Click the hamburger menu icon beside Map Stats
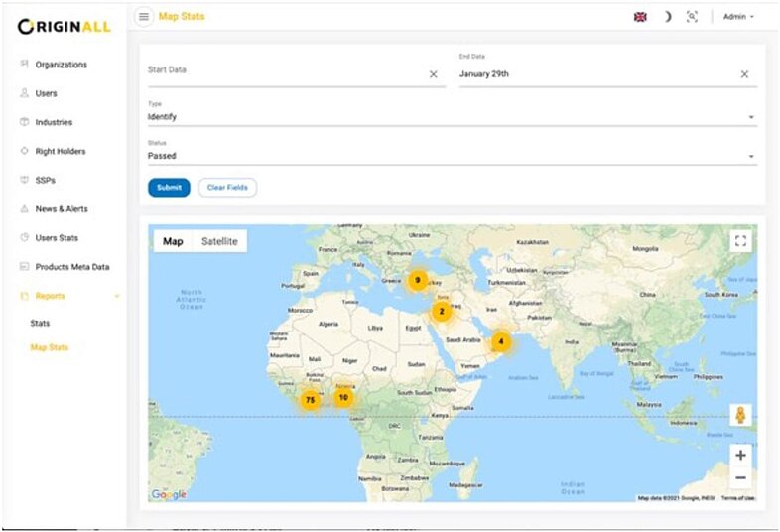Image resolution: width=780 pixels, height=532 pixels. coord(144,17)
